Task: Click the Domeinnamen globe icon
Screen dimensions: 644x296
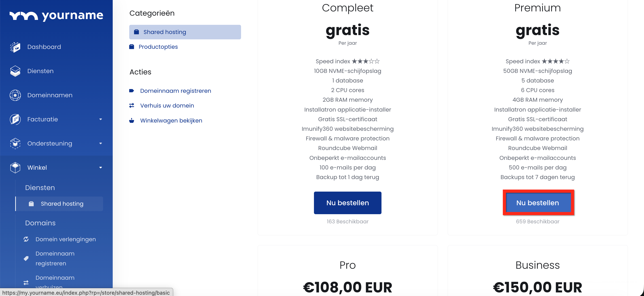Action: click(15, 95)
